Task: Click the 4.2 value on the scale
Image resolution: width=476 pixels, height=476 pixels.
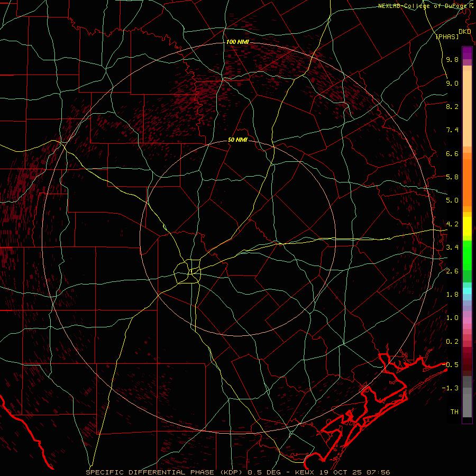Action: click(452, 224)
